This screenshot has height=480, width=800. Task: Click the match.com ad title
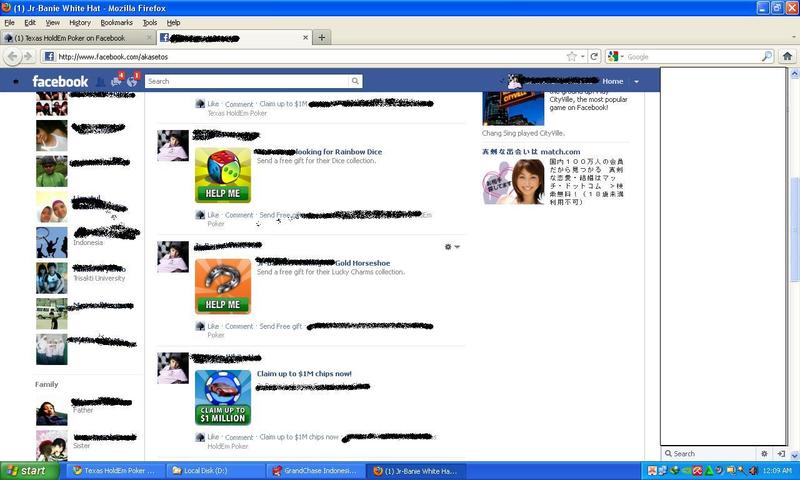(531, 151)
